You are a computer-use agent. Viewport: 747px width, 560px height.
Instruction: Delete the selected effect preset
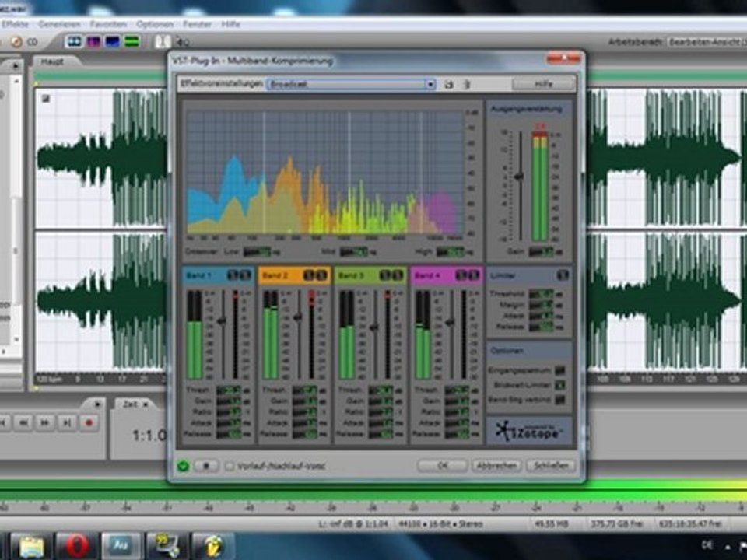point(467,84)
